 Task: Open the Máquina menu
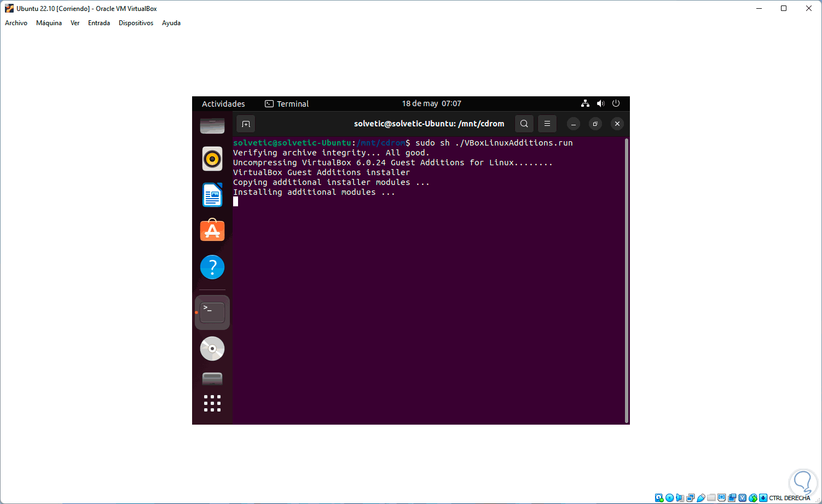pos(49,23)
